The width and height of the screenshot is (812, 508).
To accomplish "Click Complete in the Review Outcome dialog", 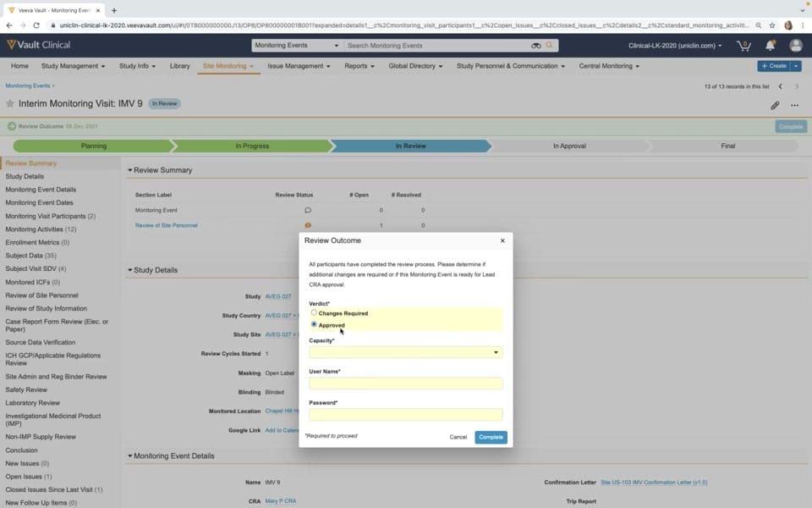I will pyautogui.click(x=491, y=437).
